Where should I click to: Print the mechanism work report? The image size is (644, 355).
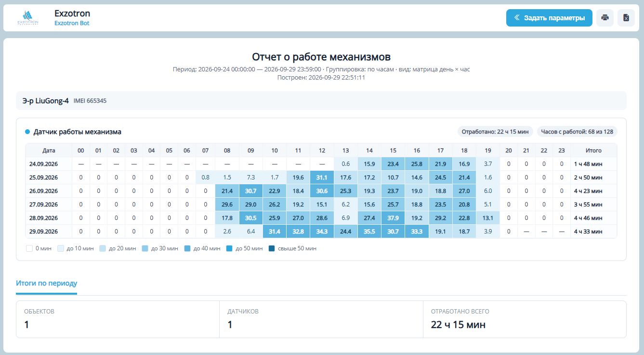[x=605, y=18]
